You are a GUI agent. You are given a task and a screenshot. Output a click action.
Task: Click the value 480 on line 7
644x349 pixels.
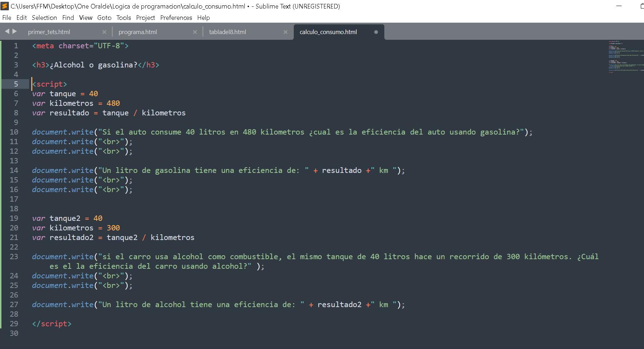[113, 103]
